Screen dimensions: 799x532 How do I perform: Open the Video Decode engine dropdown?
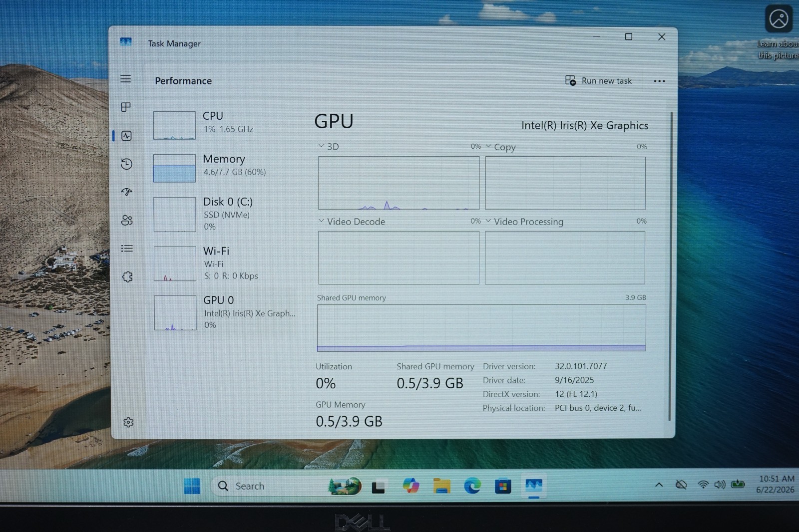coord(352,221)
